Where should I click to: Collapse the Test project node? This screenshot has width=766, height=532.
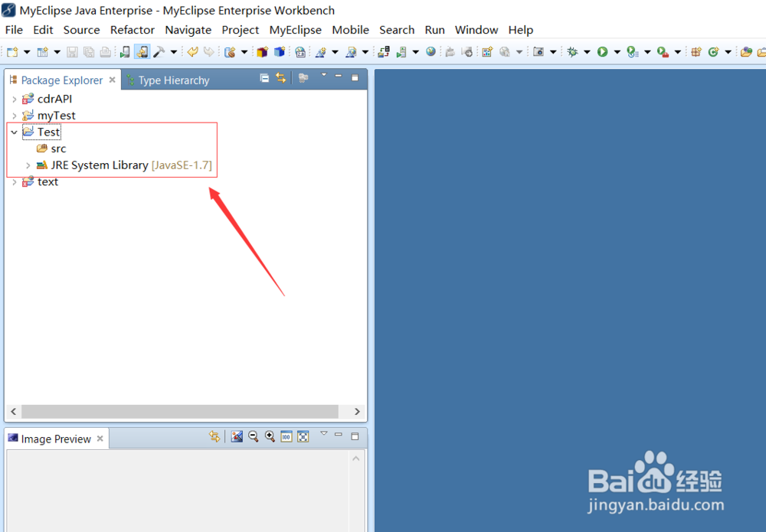pos(14,132)
